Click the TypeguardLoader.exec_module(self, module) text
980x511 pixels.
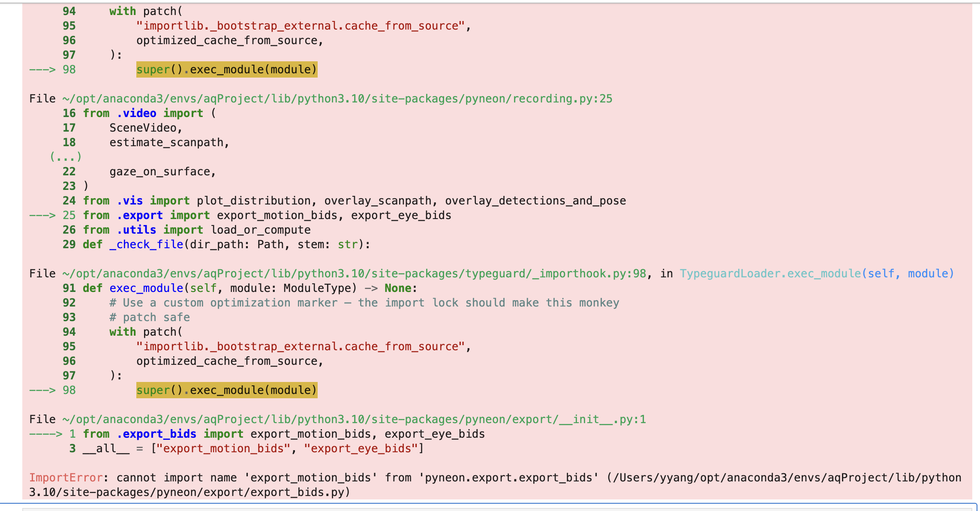[817, 274]
